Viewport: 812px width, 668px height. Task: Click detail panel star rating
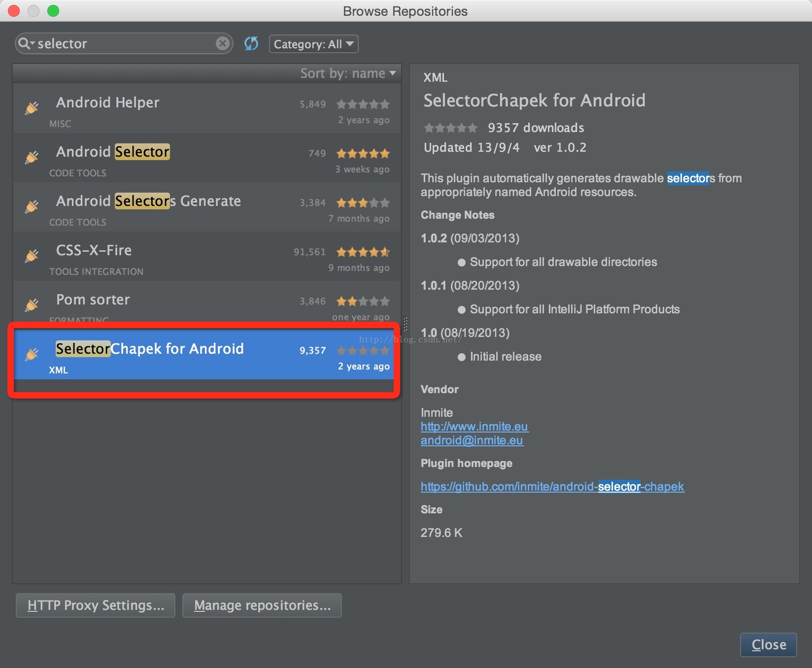pos(451,128)
